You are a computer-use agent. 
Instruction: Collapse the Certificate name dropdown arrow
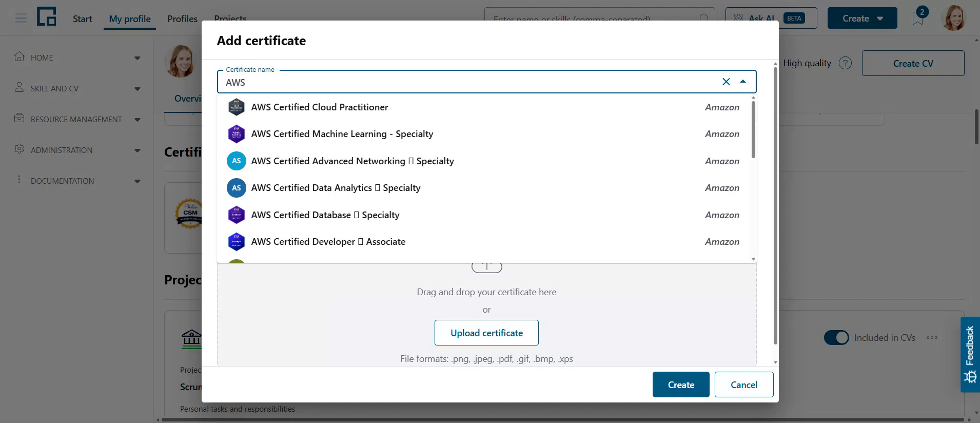[x=743, y=82]
